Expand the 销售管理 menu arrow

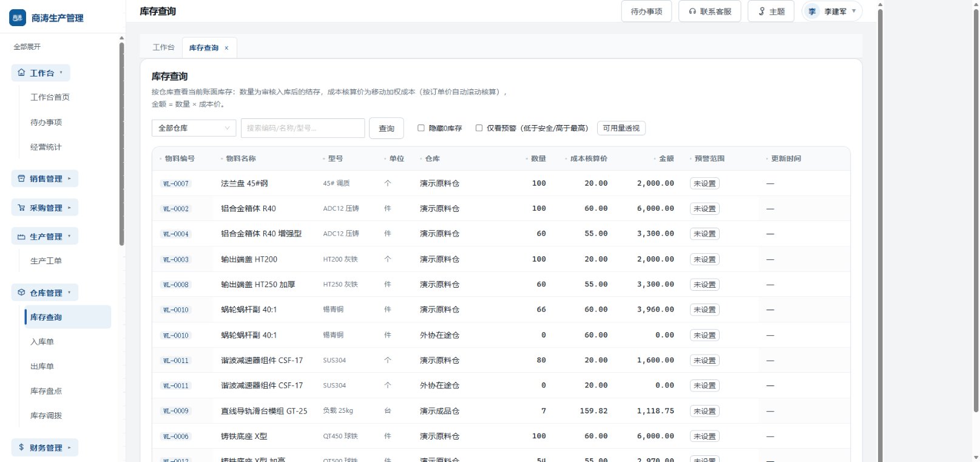click(69, 178)
